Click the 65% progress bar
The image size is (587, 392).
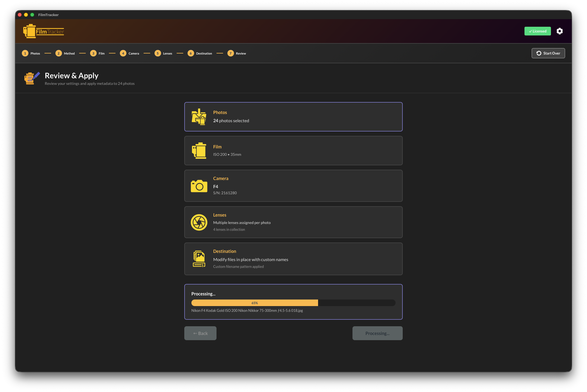[293, 303]
